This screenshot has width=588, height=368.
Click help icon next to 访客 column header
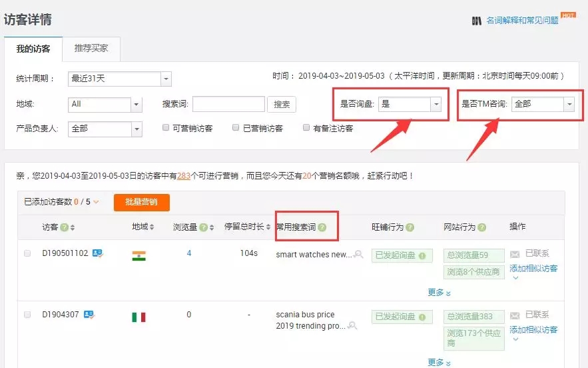tap(64, 227)
